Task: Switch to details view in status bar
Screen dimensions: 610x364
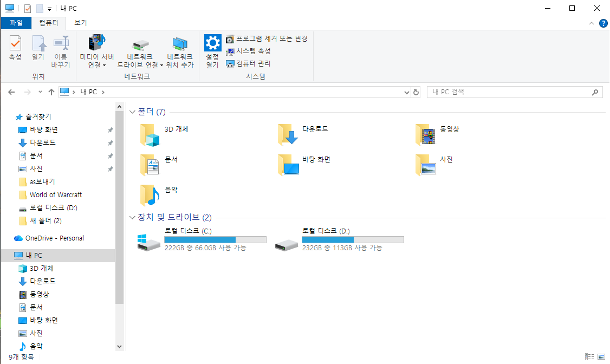Action: [589, 357]
